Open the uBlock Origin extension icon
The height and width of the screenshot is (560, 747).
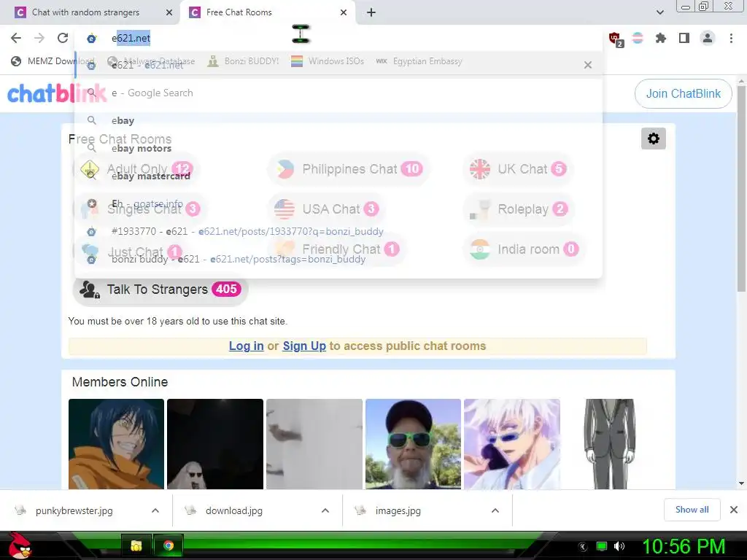(615, 39)
